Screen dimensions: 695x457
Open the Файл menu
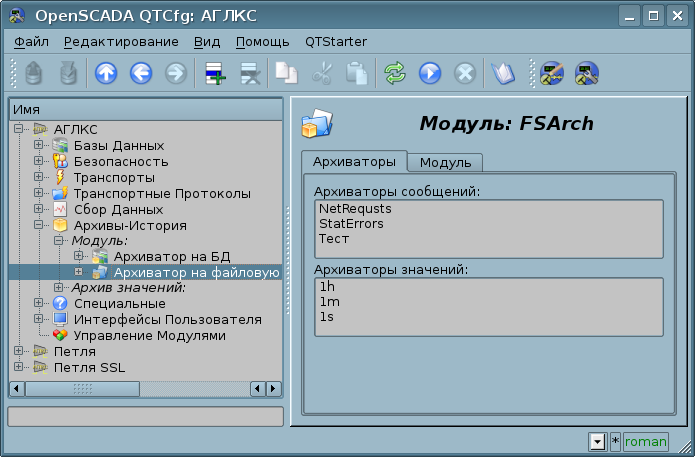click(31, 41)
